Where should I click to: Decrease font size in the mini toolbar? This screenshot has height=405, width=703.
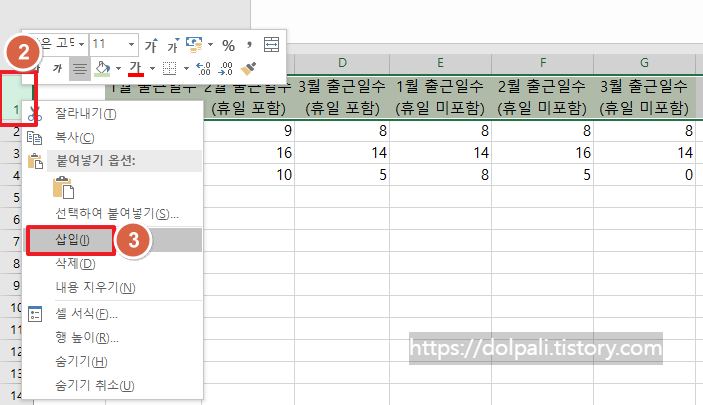point(173,44)
